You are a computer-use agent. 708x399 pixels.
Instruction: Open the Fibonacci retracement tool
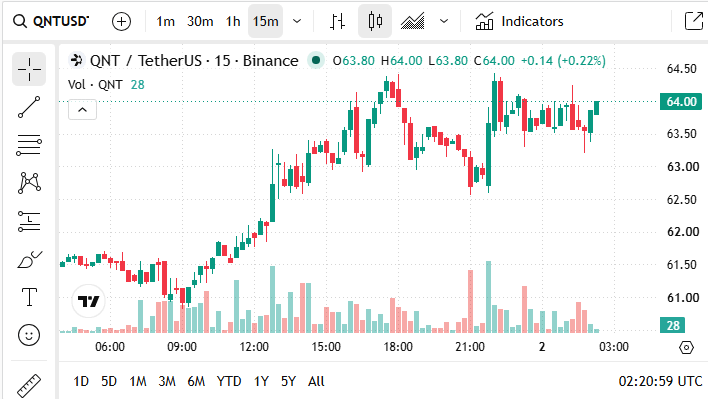click(x=29, y=145)
